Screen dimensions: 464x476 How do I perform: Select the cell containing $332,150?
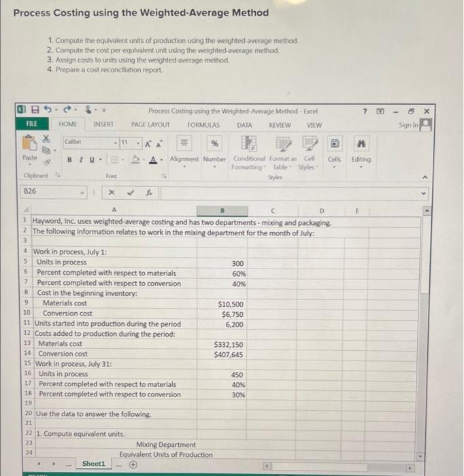coord(222,345)
